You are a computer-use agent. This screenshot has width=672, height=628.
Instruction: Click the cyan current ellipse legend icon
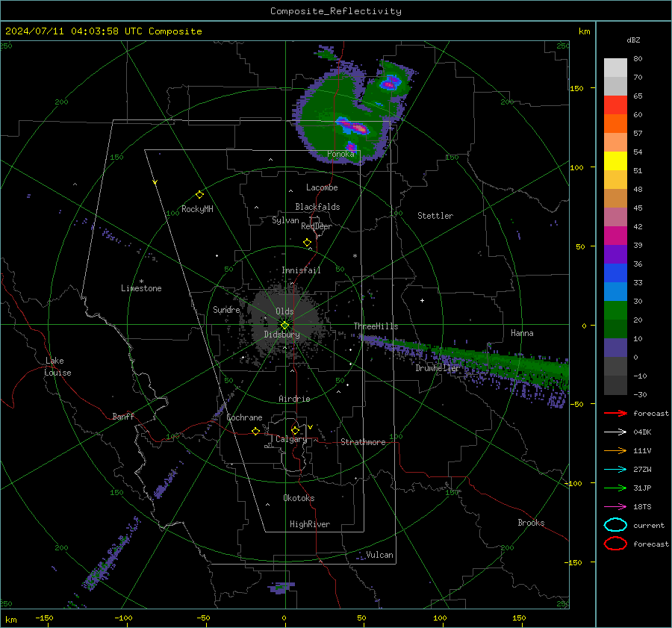[x=615, y=525]
